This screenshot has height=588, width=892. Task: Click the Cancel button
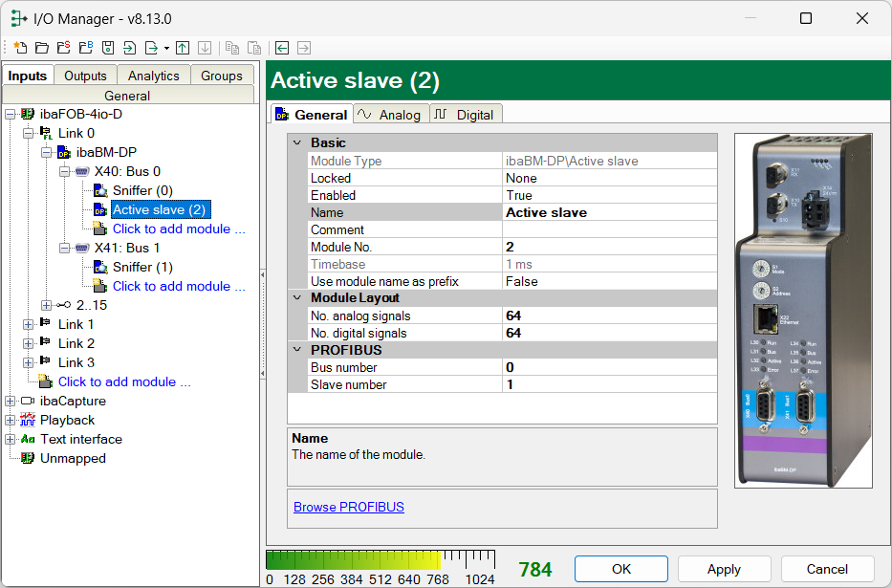827,569
